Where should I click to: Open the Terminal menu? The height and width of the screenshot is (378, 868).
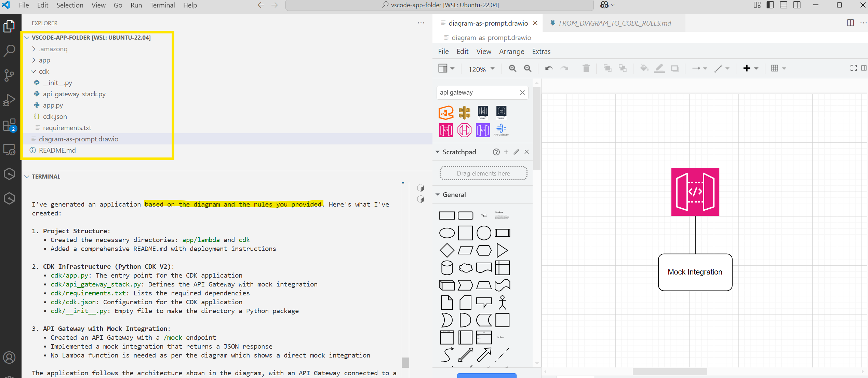click(x=162, y=5)
